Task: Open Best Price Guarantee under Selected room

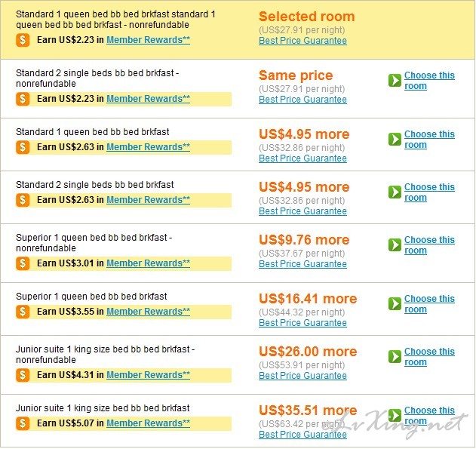Action: pos(302,41)
